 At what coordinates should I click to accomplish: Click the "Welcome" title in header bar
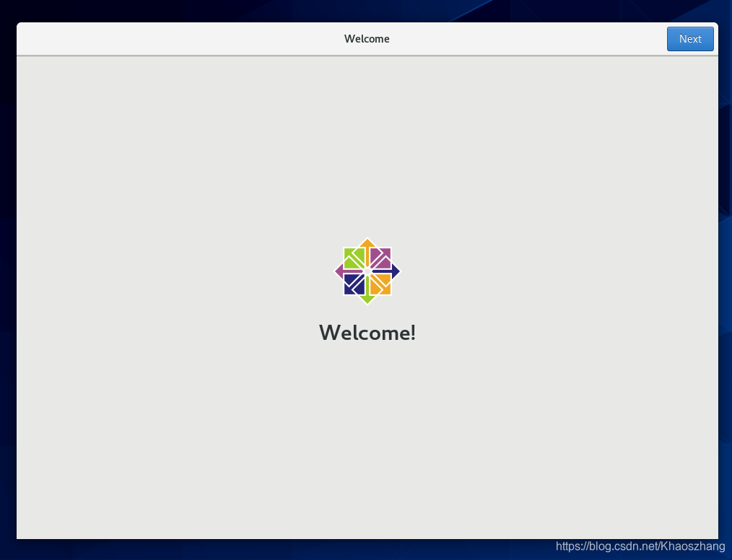click(367, 39)
